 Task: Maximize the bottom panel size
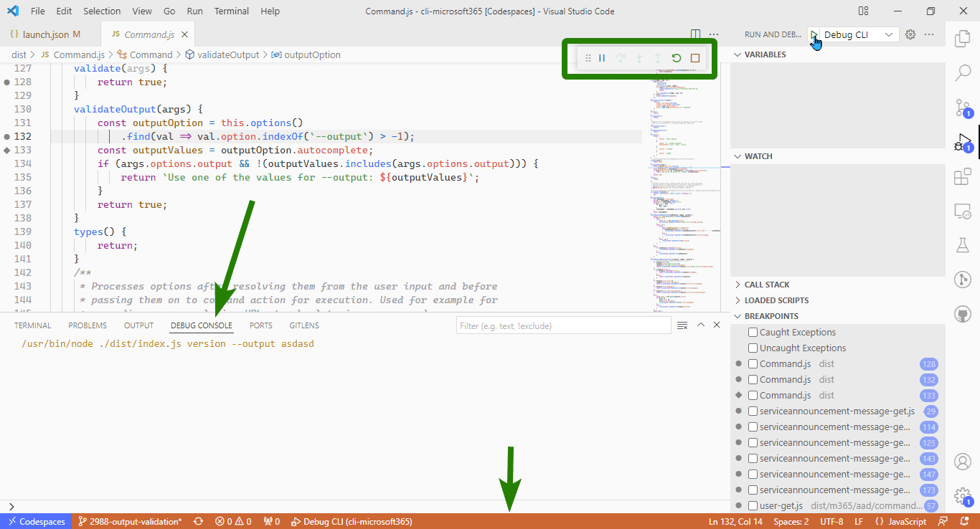pos(701,325)
